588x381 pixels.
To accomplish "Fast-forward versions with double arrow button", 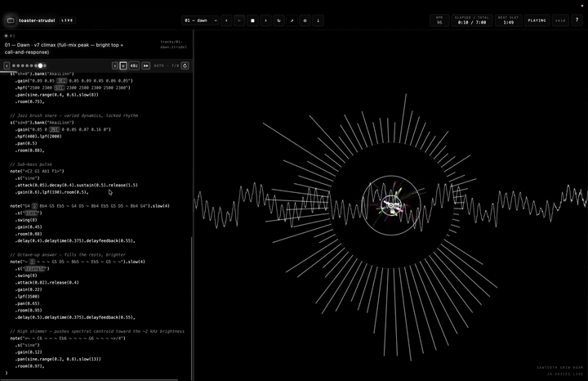I will coord(146,65).
